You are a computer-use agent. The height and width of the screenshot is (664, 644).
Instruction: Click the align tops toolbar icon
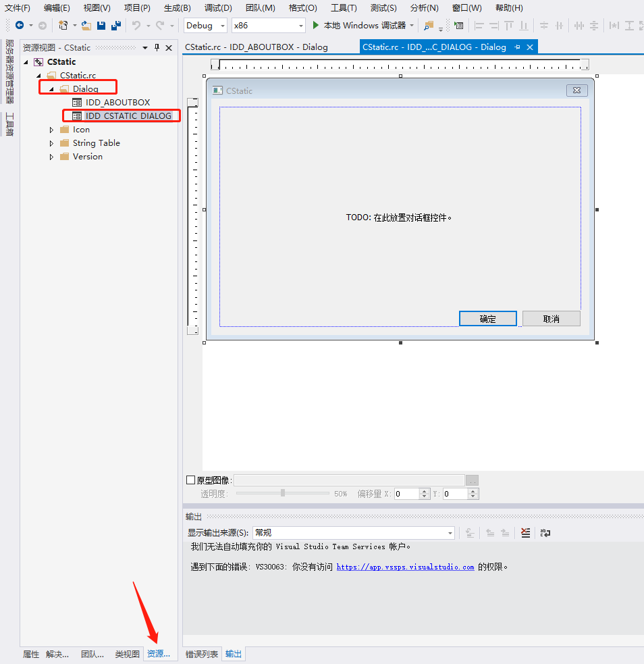point(509,26)
